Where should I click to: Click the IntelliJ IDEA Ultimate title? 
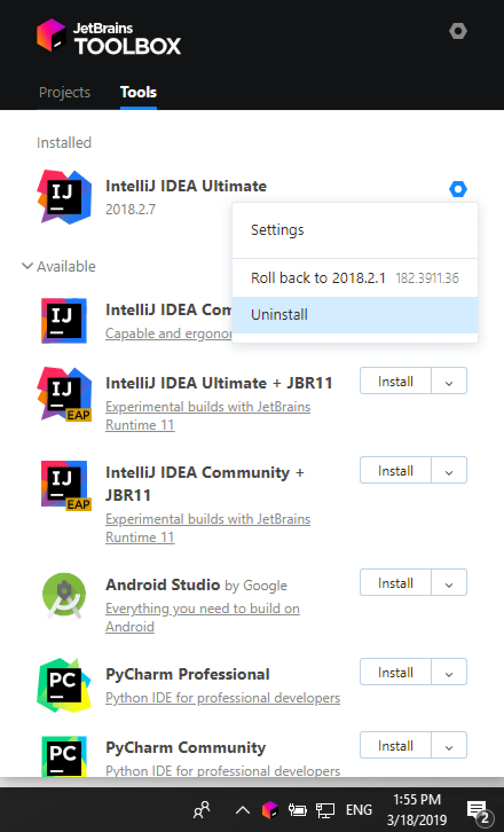tap(186, 186)
